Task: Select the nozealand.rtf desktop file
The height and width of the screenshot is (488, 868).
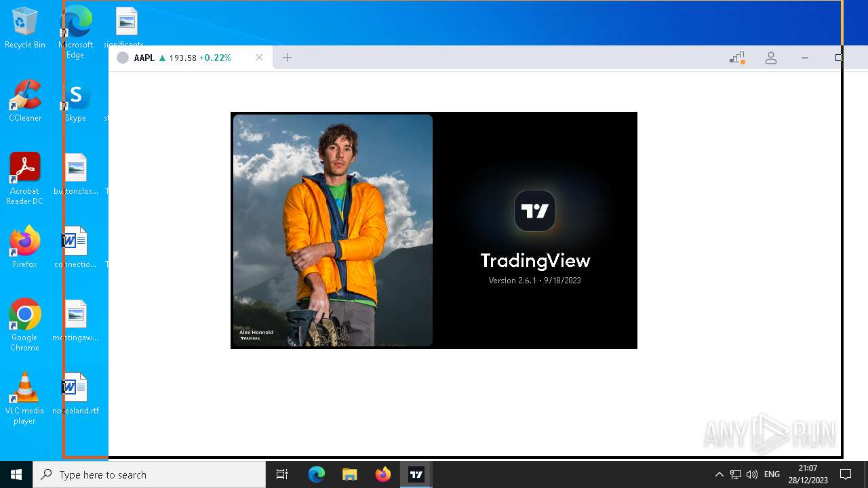Action: 76,394
